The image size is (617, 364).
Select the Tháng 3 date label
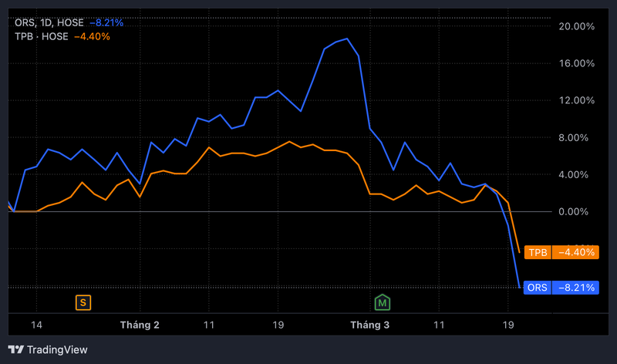[x=369, y=325]
